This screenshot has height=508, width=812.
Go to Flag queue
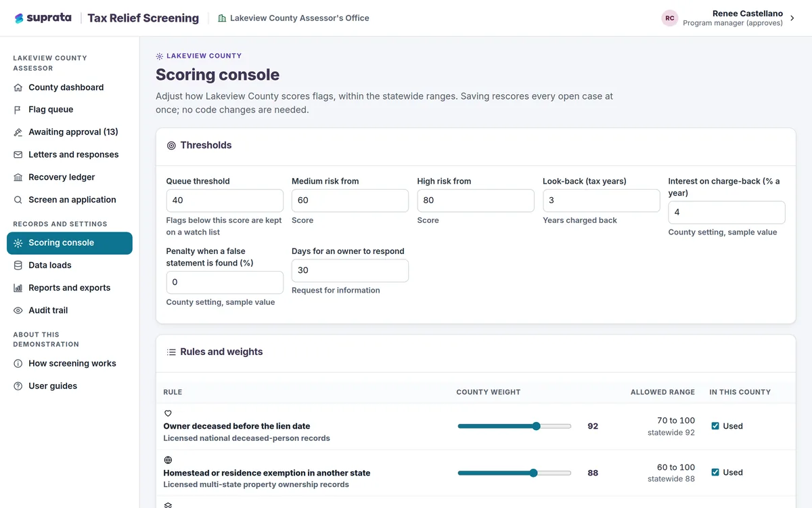tap(70, 110)
